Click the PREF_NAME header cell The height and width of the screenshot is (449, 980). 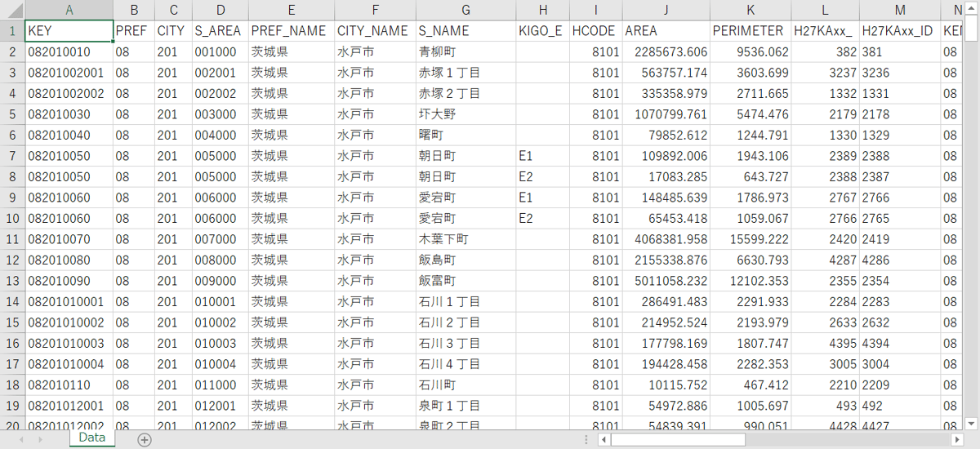tap(291, 31)
